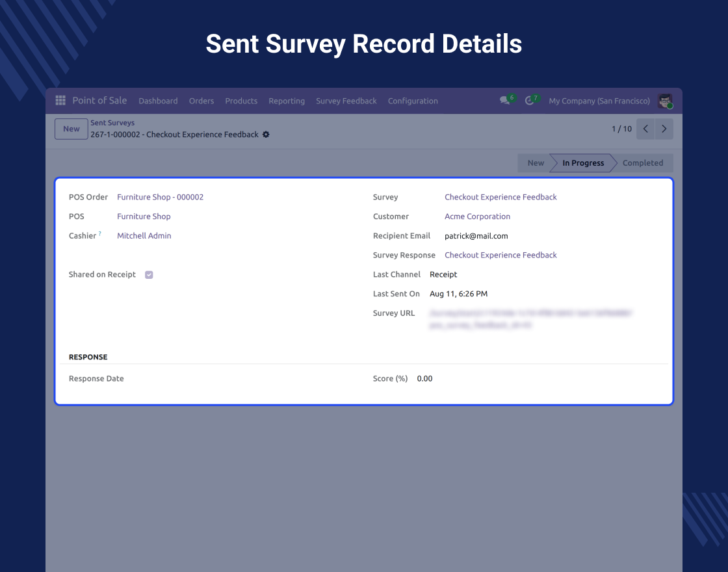728x572 pixels.
Task: Open the apps grid menu icon
Action: pyautogui.click(x=60, y=100)
